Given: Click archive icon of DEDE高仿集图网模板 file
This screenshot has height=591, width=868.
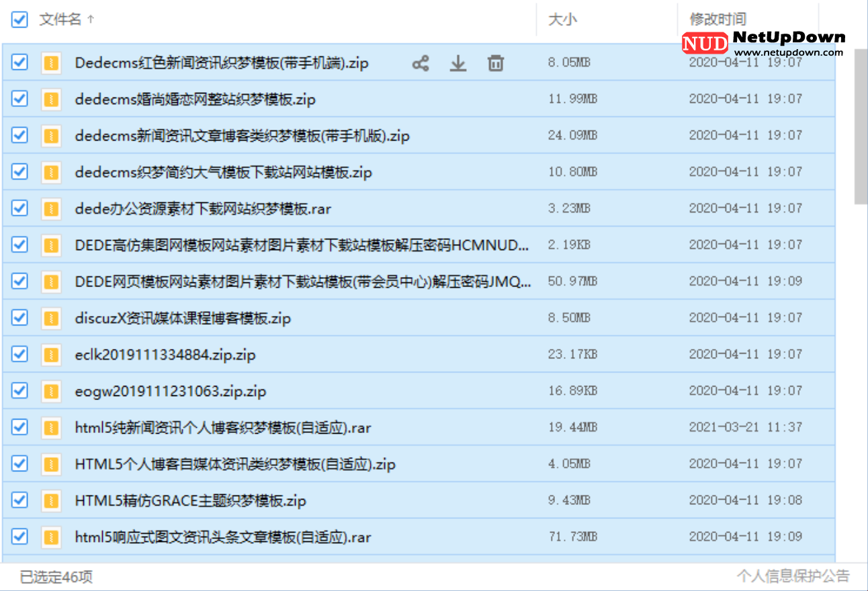Looking at the screenshot, I should [51, 245].
